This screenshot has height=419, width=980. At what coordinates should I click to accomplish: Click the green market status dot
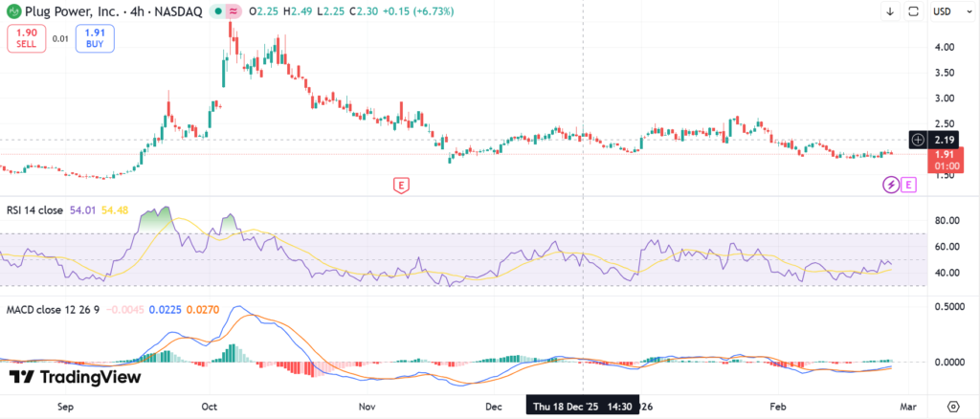click(219, 11)
